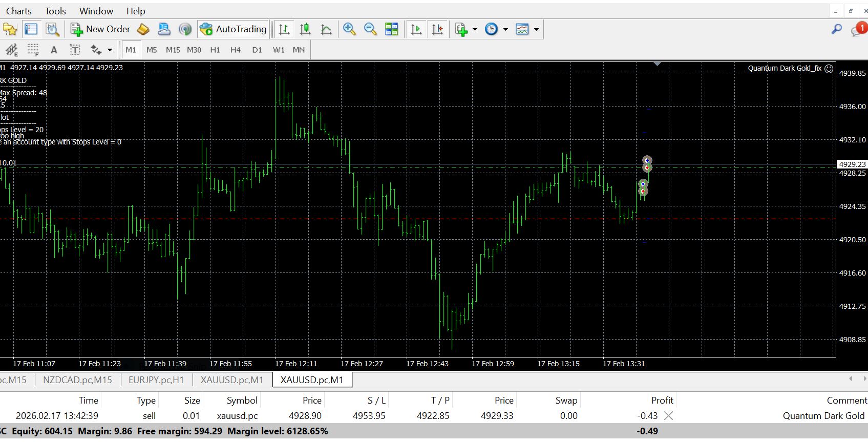Switch to the EURJPY.pc,H1 chart tab
The height and width of the screenshot is (442, 868).
tap(156, 380)
